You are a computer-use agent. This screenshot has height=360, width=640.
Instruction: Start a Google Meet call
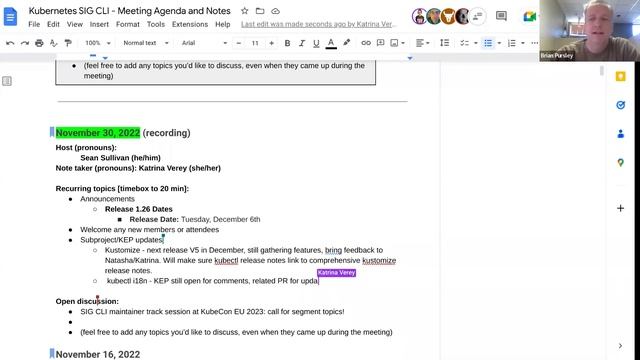click(529, 16)
